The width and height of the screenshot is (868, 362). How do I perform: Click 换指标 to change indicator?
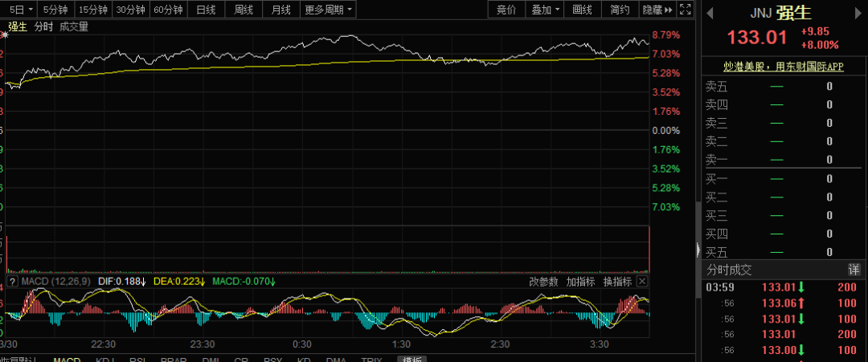pyautogui.click(x=617, y=281)
